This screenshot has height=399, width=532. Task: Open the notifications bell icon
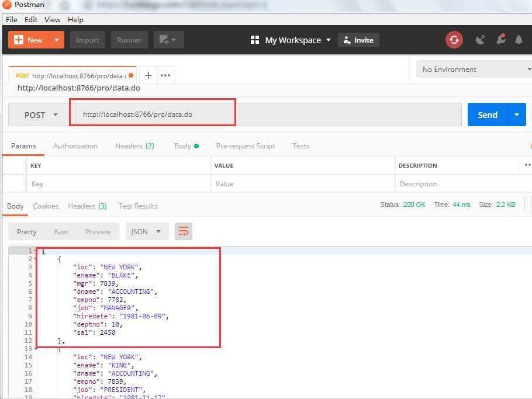(x=519, y=40)
